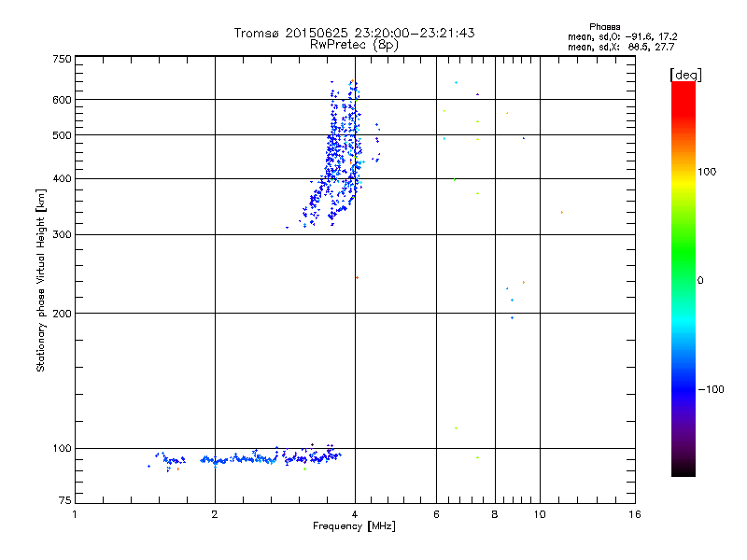Click x-axis tick label '1'

pos(75,514)
